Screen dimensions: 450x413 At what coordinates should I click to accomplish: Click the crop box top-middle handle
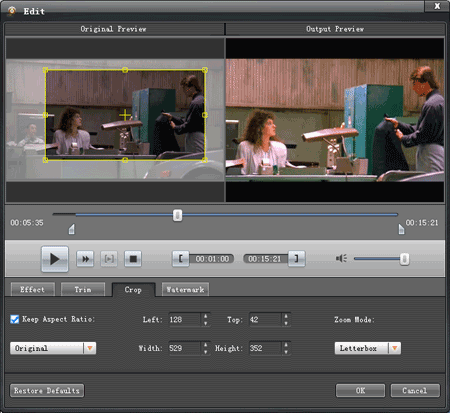click(x=125, y=70)
